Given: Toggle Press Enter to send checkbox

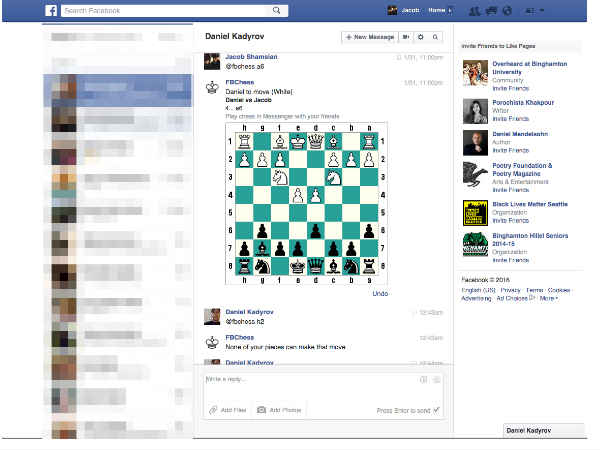Looking at the screenshot, I should point(436,410).
